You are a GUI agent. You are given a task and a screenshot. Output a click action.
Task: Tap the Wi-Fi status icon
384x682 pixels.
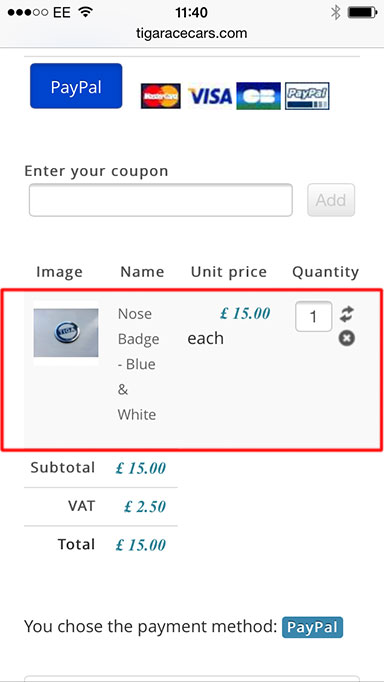(x=86, y=12)
